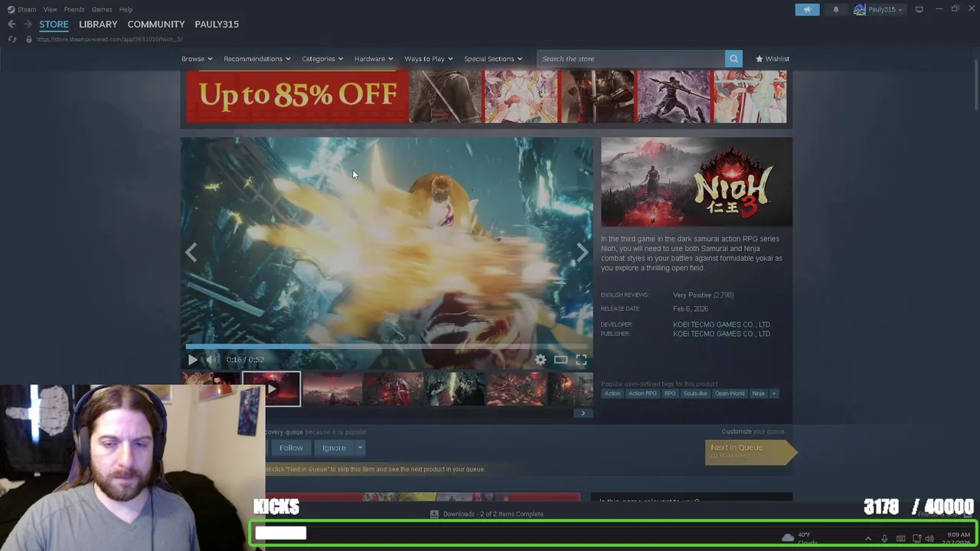Show hidden system tray icons
The image size is (980, 551).
click(867, 539)
